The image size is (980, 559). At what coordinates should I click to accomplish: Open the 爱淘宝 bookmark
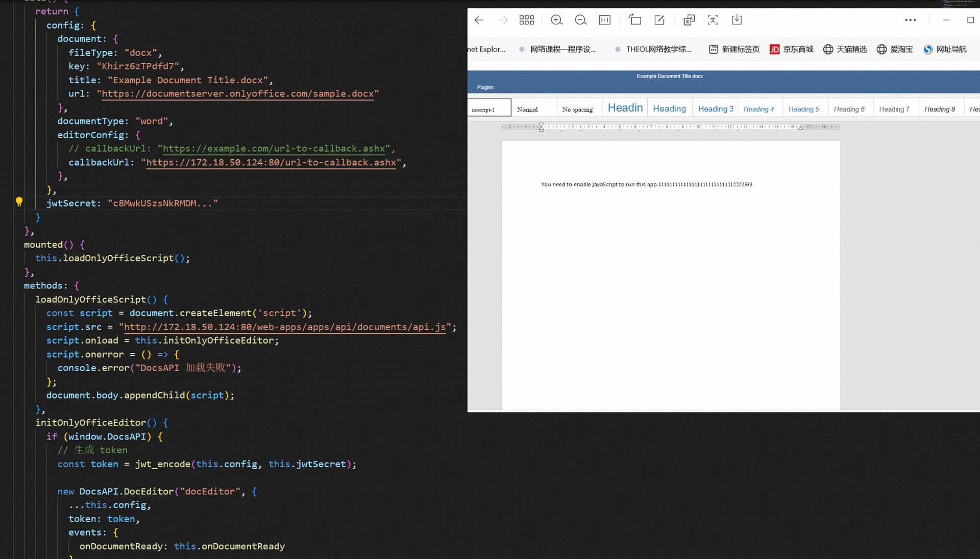click(x=895, y=49)
